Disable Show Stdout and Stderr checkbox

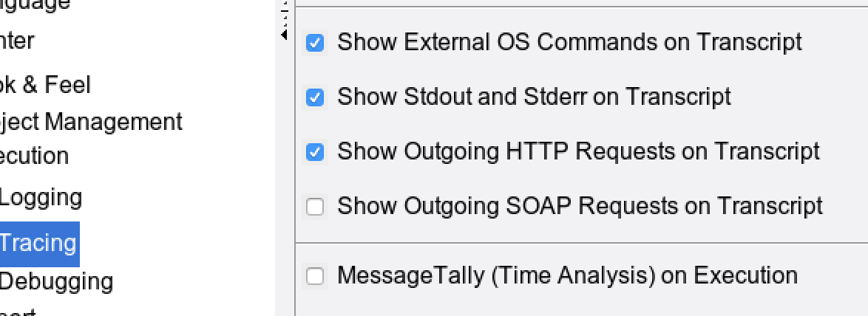[315, 97]
